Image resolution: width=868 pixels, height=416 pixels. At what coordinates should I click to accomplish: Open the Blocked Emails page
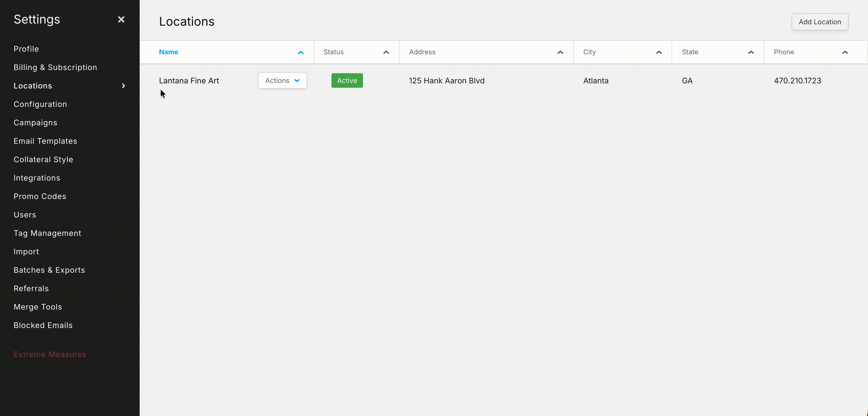click(x=43, y=325)
